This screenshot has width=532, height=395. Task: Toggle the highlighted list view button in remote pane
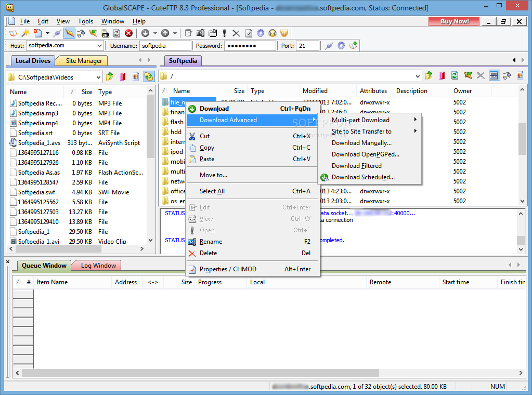pos(494,76)
